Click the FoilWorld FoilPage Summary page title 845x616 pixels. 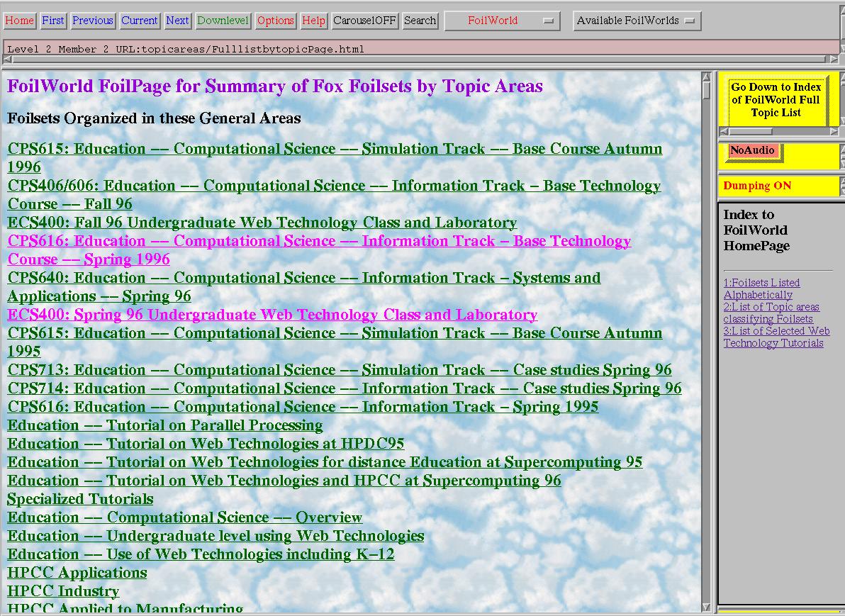tap(275, 86)
